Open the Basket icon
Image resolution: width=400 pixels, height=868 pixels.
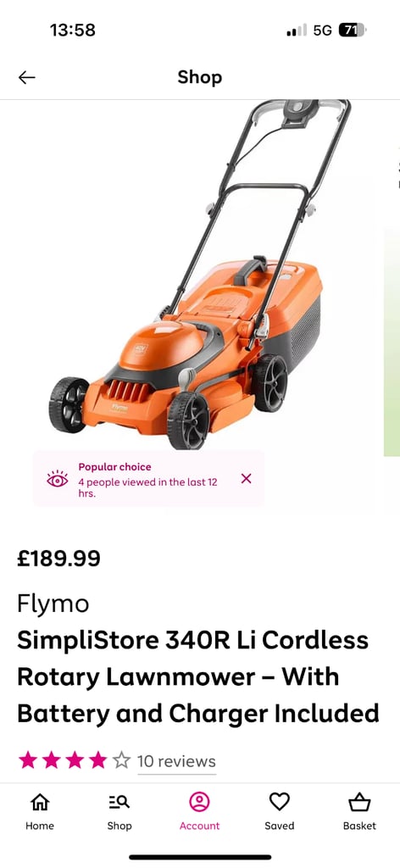pos(359,801)
